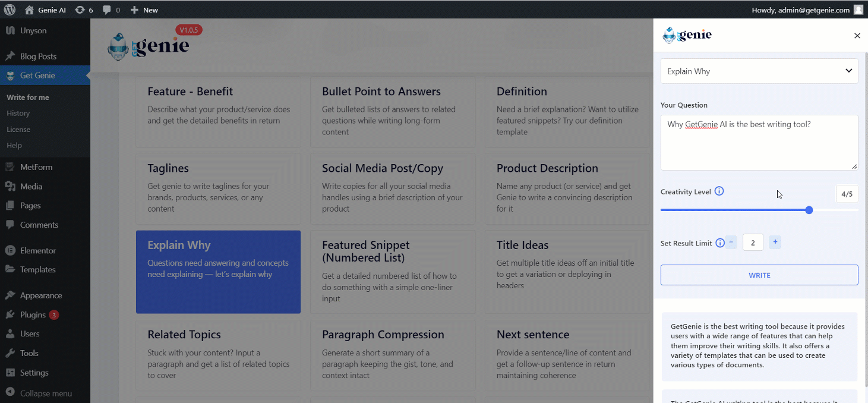Open the Explain Why template dropdown
Viewport: 868px width, 403px height.
coord(759,71)
